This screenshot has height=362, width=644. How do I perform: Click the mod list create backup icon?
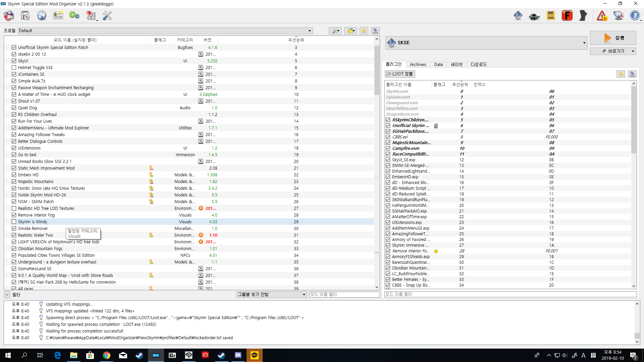375,31
